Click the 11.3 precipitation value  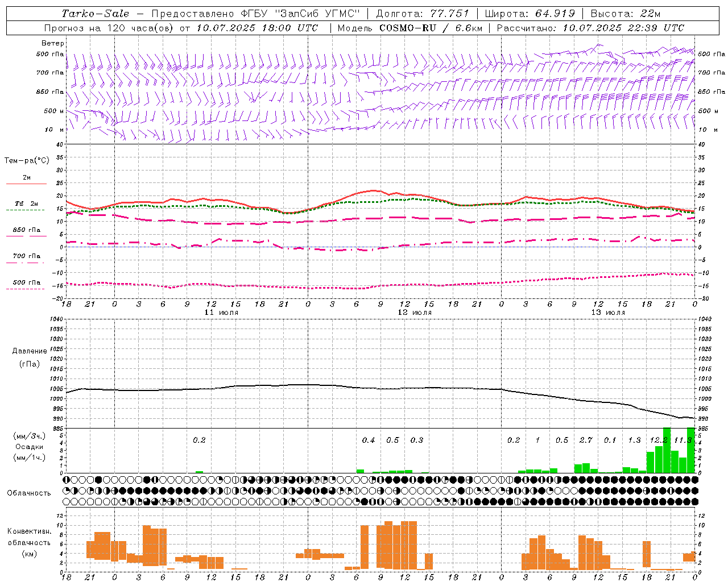point(682,440)
